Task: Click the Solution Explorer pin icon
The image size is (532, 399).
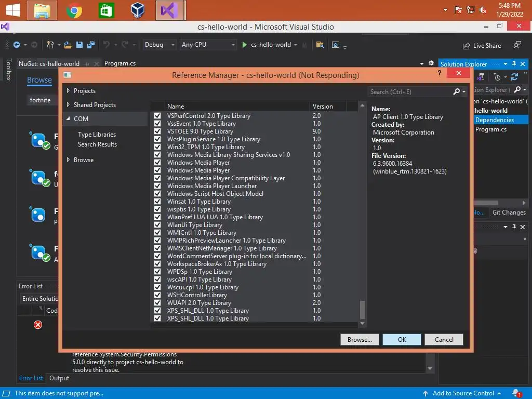Action: [x=514, y=64]
